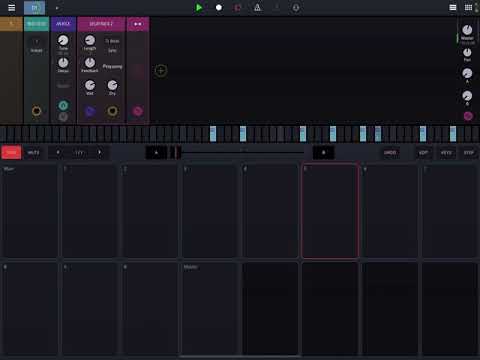Open the list view icon at top right

(x=453, y=7)
